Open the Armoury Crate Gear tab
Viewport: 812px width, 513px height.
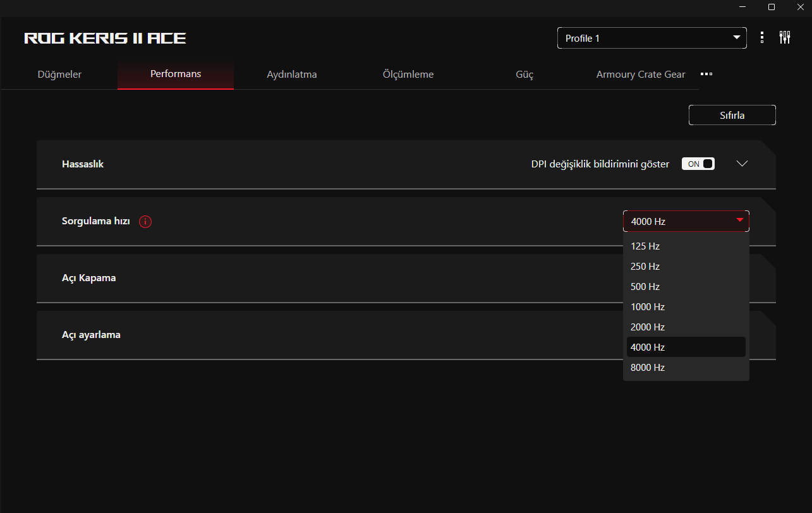[x=641, y=75]
